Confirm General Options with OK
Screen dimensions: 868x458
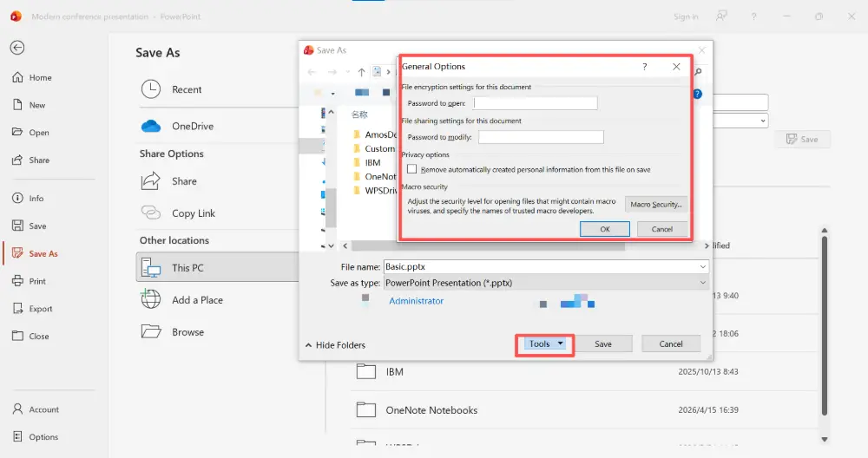click(604, 229)
